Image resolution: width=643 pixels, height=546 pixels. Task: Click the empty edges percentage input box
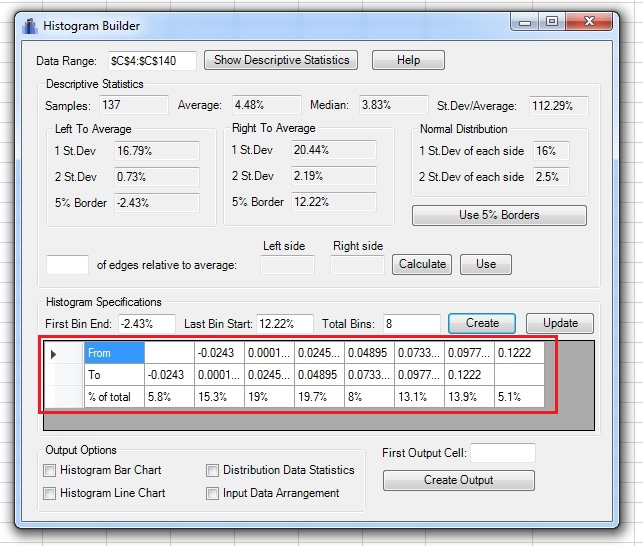(x=67, y=265)
